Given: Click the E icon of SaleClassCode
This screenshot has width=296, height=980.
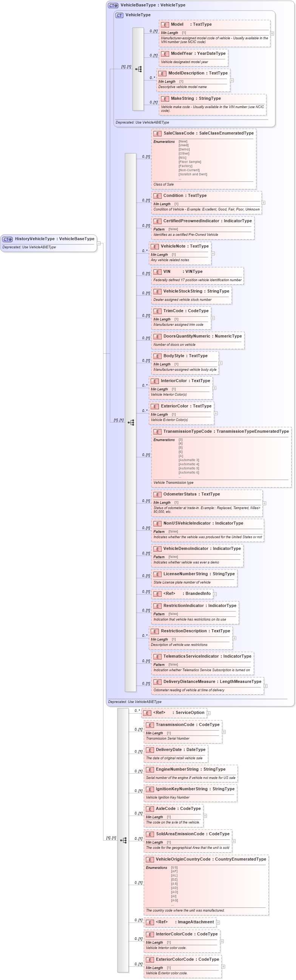Looking at the screenshot, I should (157, 133).
